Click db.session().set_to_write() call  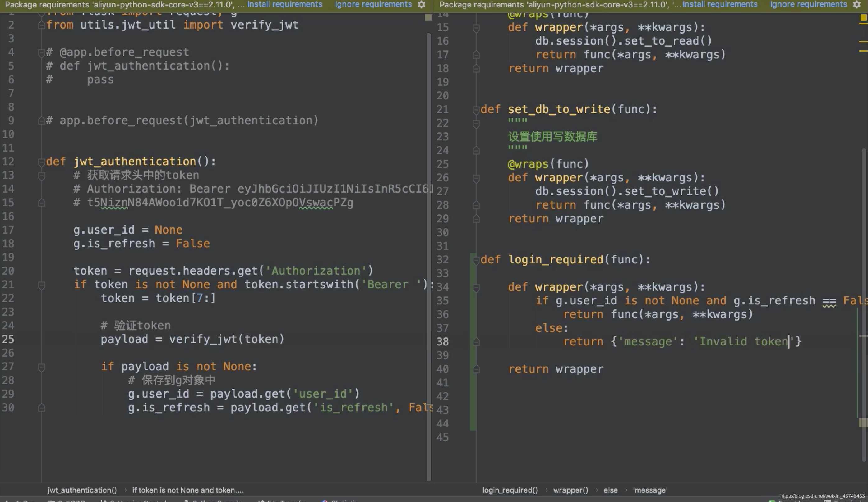627,191
